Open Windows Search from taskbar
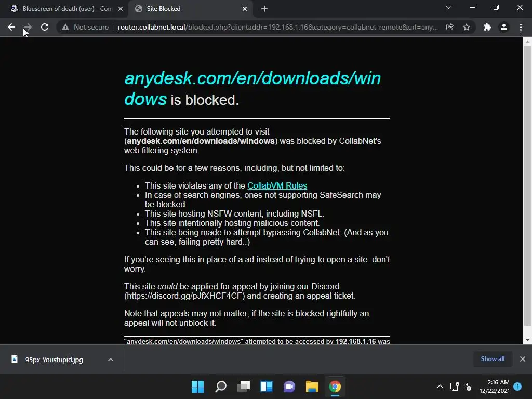The width and height of the screenshot is (532, 399). [x=220, y=387]
